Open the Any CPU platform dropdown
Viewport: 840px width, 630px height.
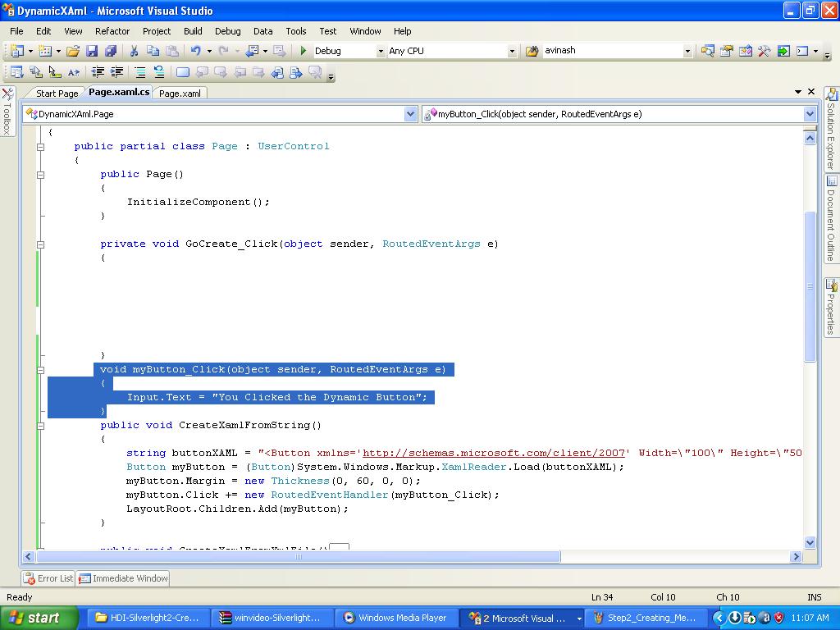(x=512, y=51)
